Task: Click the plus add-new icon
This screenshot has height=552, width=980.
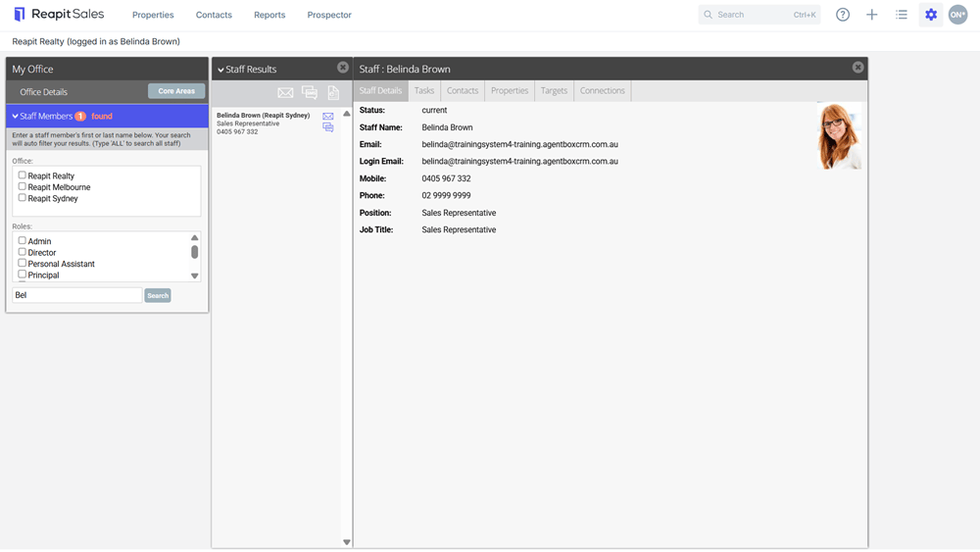Action: click(872, 15)
